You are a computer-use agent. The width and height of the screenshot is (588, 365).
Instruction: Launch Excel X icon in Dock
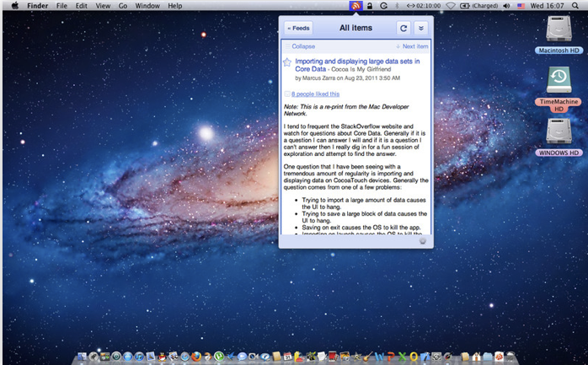403,357
